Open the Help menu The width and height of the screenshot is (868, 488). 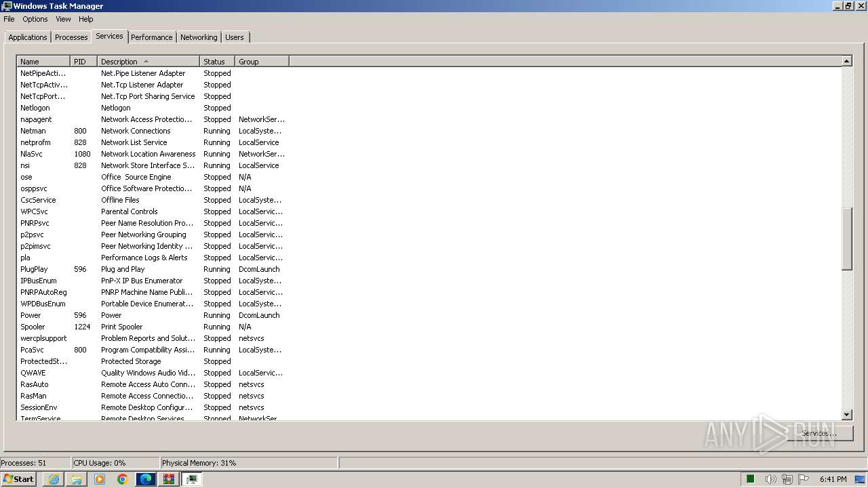point(86,19)
